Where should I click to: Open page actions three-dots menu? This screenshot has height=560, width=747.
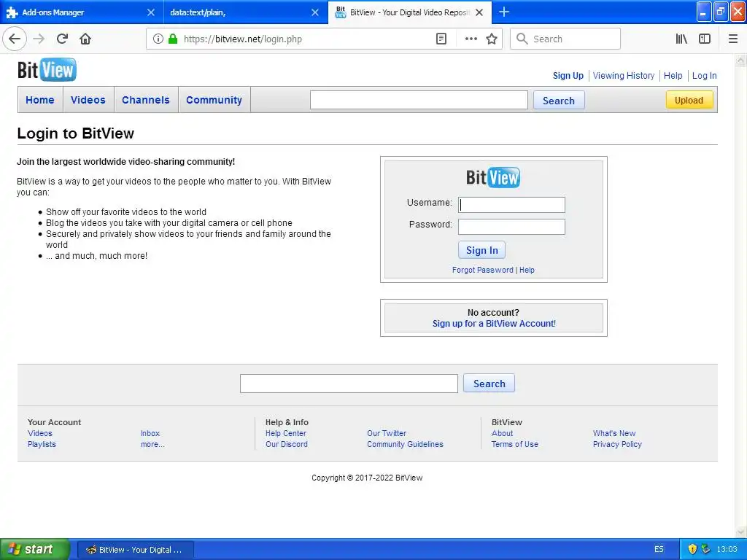[471, 39]
